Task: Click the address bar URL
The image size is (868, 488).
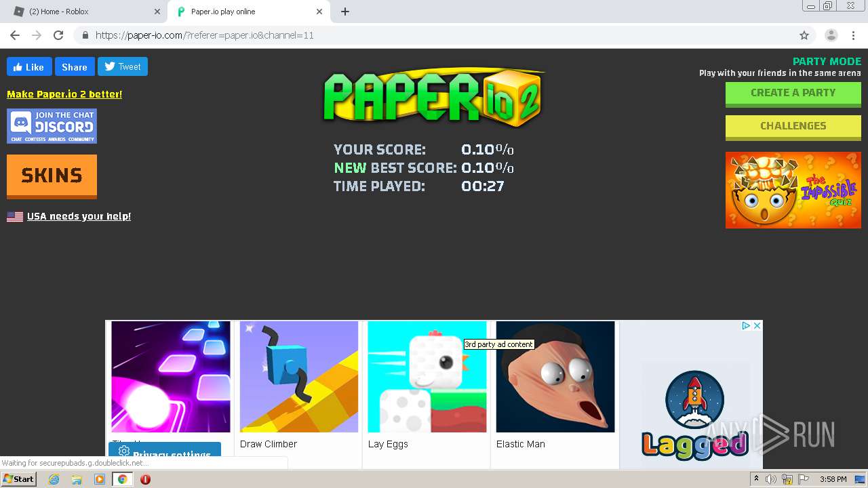Action: coord(205,35)
